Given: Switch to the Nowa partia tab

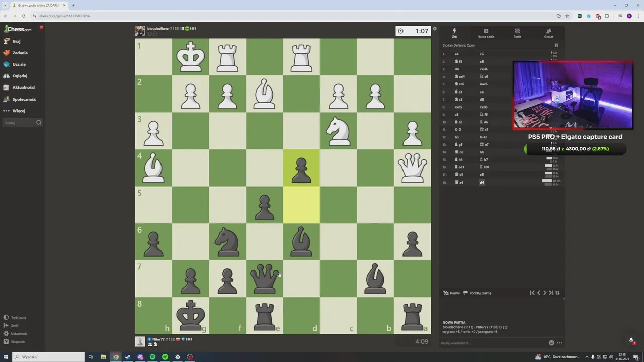Looking at the screenshot, I should click(x=486, y=33).
